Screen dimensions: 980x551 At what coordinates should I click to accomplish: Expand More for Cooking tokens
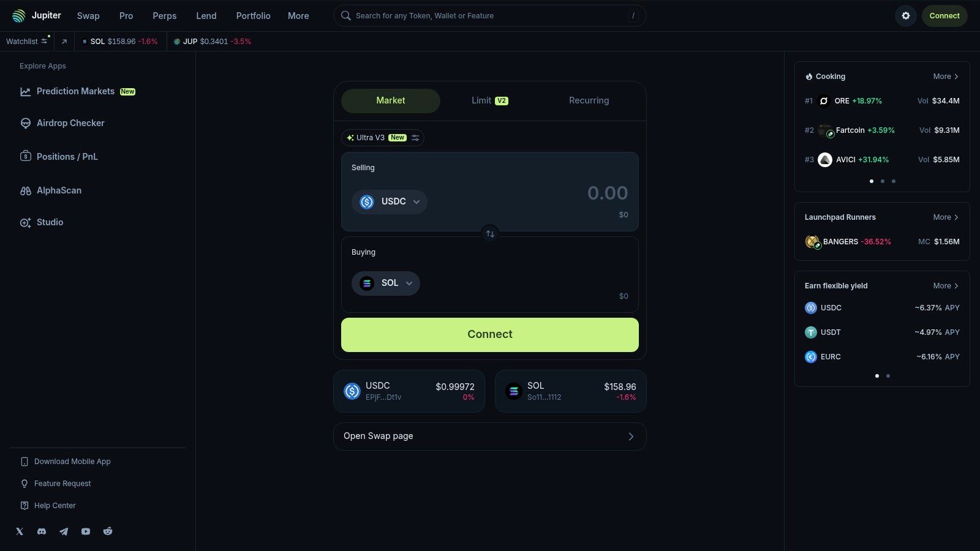[946, 77]
